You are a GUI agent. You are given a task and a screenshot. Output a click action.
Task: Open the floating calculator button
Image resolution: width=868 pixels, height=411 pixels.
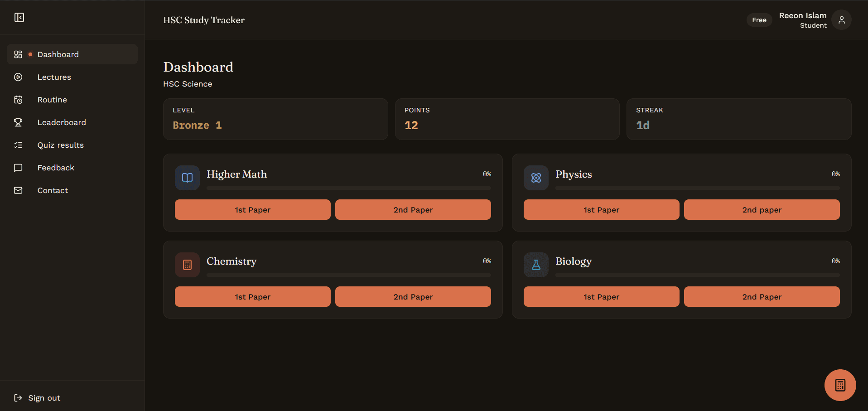click(840, 385)
